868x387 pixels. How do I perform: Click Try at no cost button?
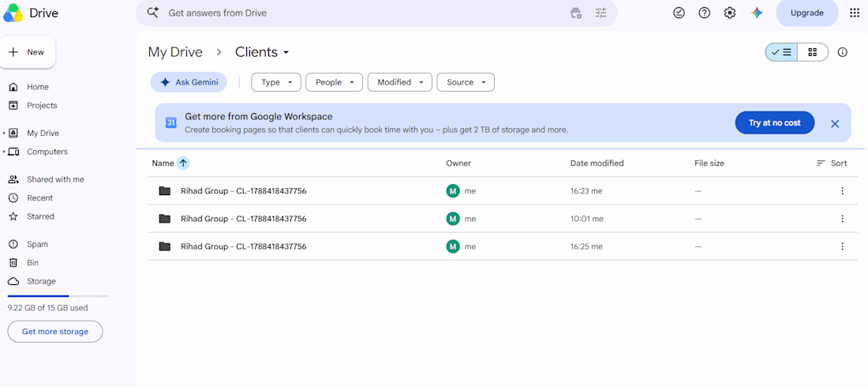coord(774,122)
